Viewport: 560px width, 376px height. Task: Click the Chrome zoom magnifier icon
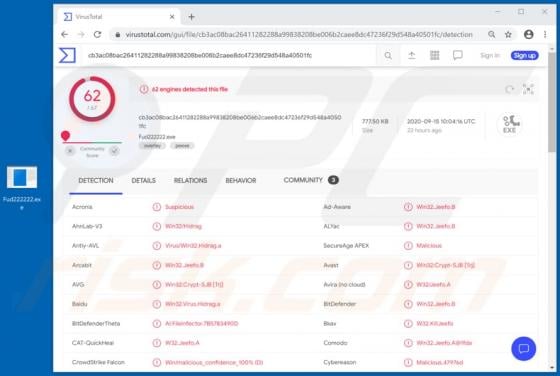[492, 35]
